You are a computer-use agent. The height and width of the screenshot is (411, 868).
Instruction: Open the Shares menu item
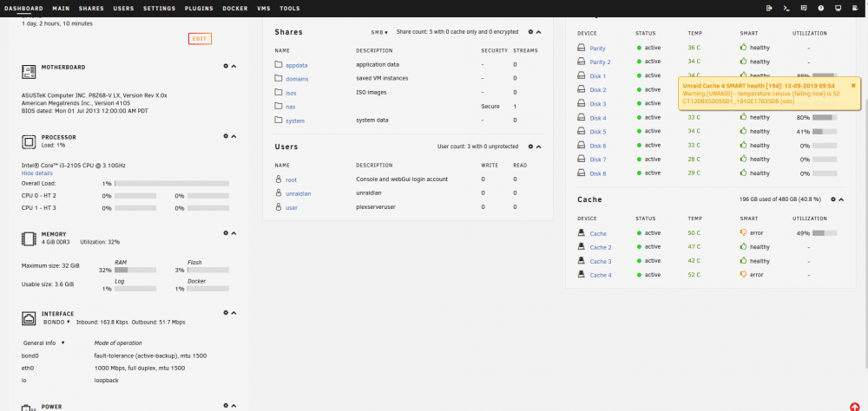(x=91, y=9)
